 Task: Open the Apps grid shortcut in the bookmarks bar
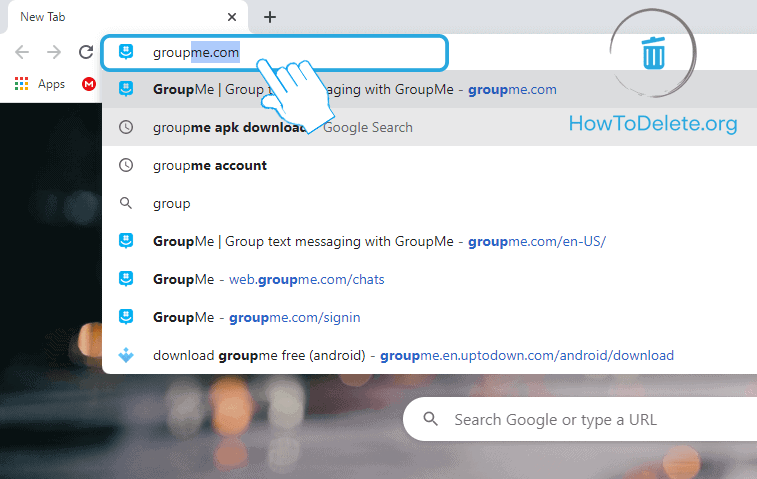click(21, 84)
